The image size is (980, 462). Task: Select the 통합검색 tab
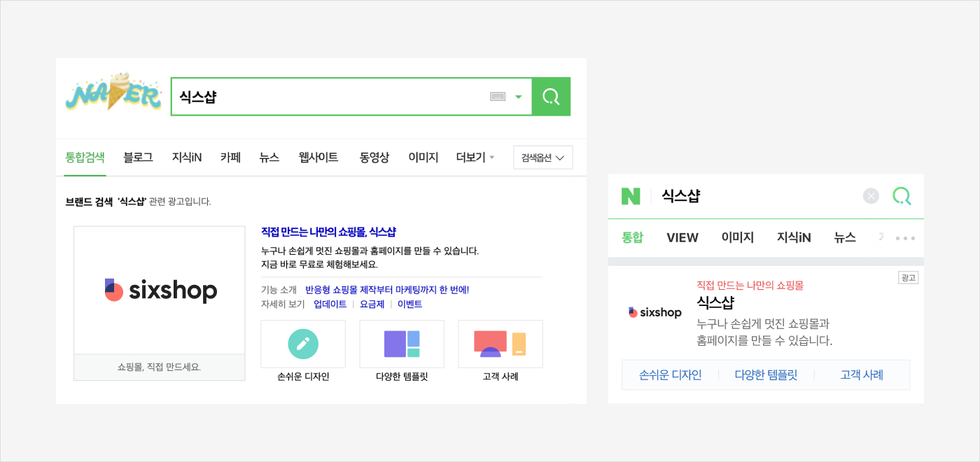[85, 157]
